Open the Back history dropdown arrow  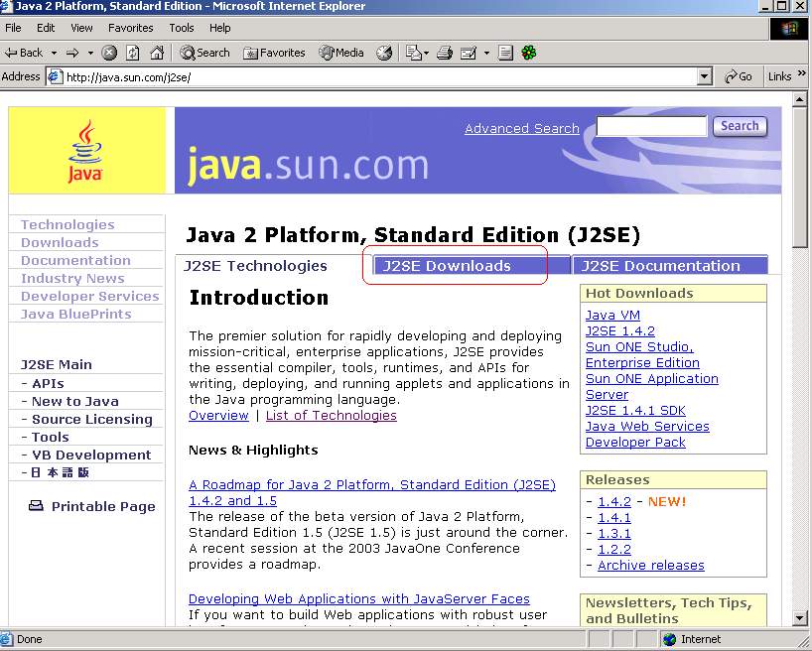click(x=54, y=53)
